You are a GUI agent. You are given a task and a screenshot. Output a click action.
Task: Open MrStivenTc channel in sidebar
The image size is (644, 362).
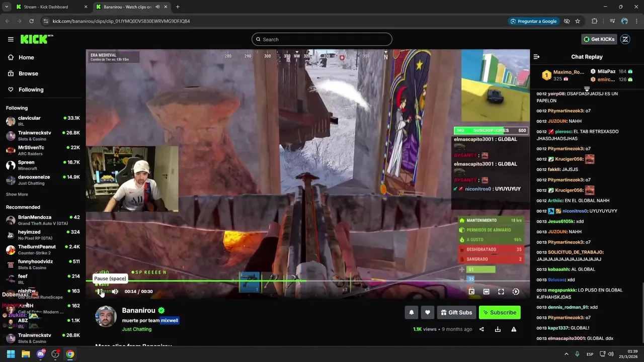[x=43, y=150]
